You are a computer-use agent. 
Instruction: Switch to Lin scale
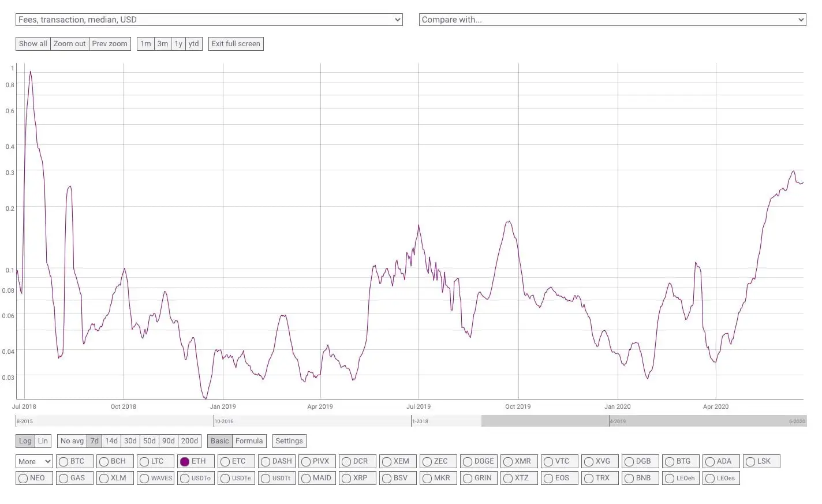tap(42, 440)
